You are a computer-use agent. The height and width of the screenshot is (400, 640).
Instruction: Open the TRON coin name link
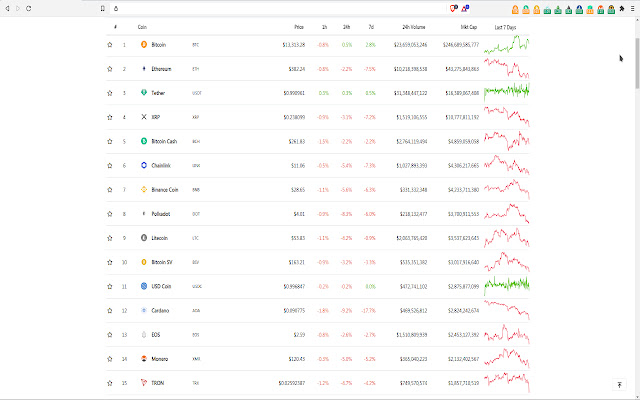pyautogui.click(x=158, y=383)
